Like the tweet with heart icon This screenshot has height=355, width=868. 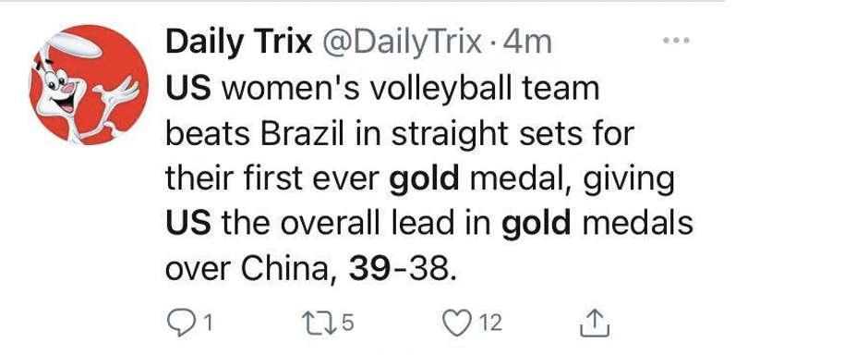[x=457, y=323]
